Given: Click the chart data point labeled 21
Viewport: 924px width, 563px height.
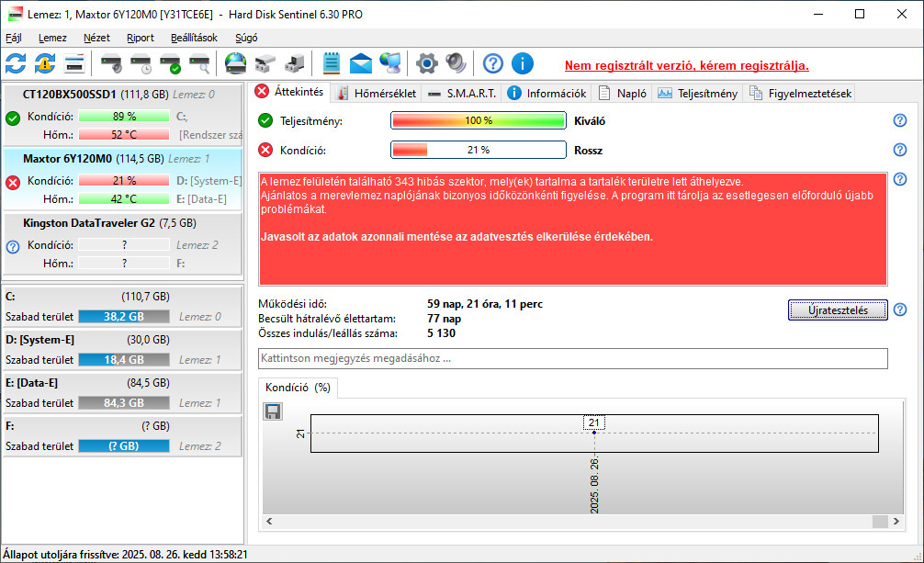Looking at the screenshot, I should click(x=594, y=433).
